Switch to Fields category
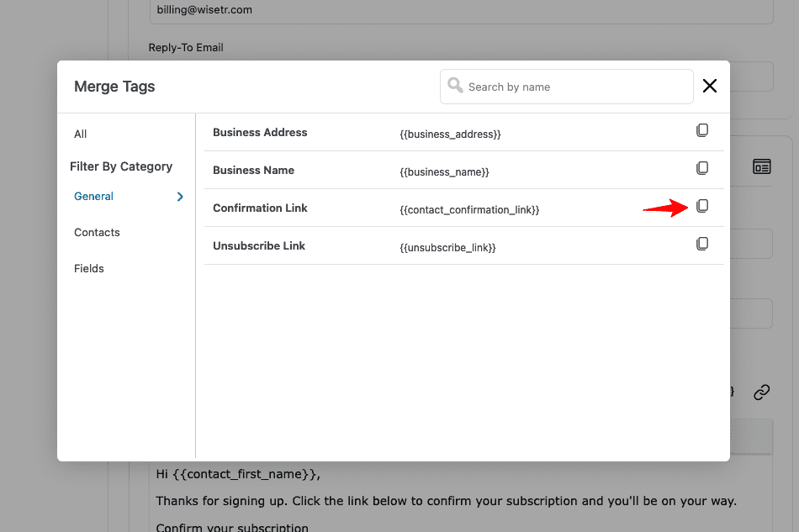Viewport: 799px width, 532px height. [88, 268]
